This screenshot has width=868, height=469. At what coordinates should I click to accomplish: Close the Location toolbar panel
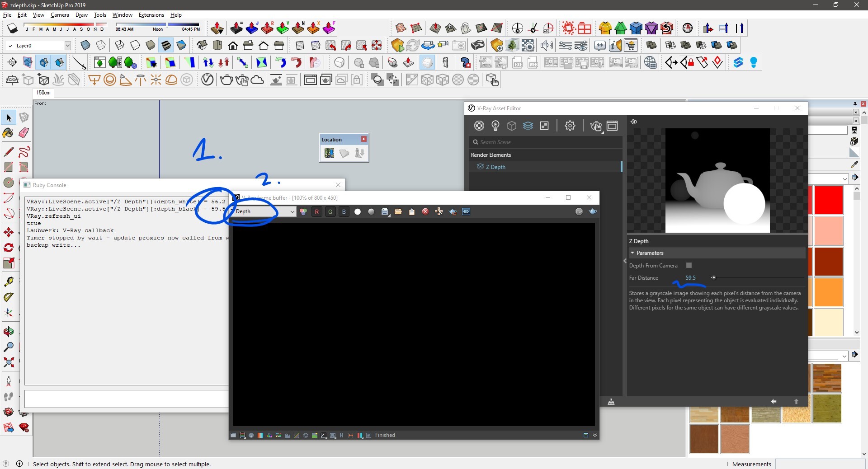click(364, 139)
